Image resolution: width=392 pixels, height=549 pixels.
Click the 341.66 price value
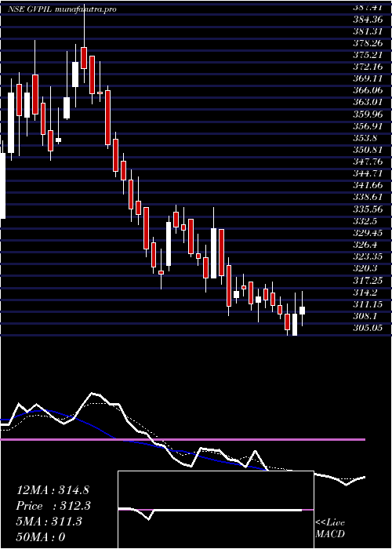click(366, 186)
